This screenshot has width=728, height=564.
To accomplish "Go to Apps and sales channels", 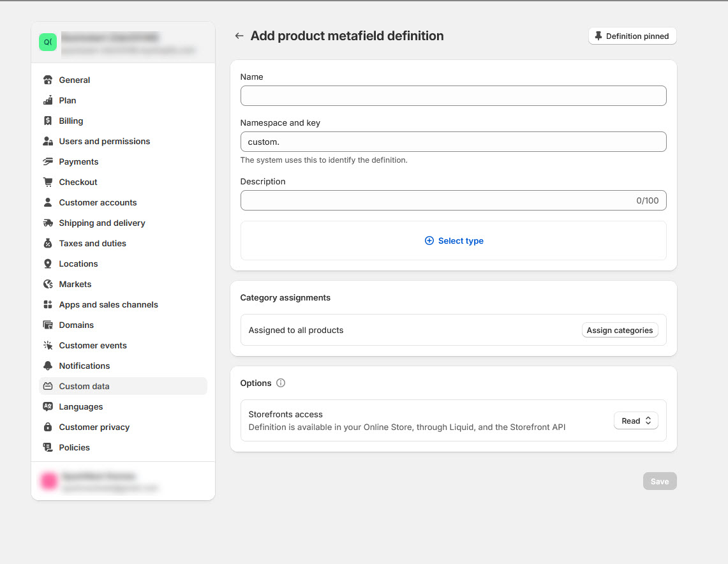I will click(108, 305).
